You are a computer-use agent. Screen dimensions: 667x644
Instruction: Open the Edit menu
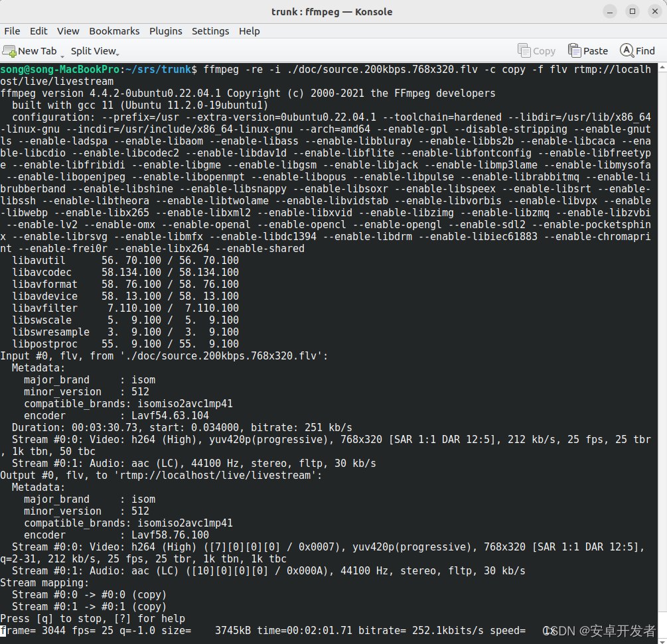coord(38,31)
